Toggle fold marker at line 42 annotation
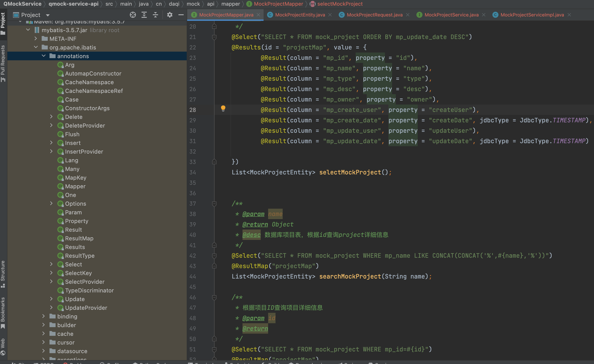 click(214, 256)
